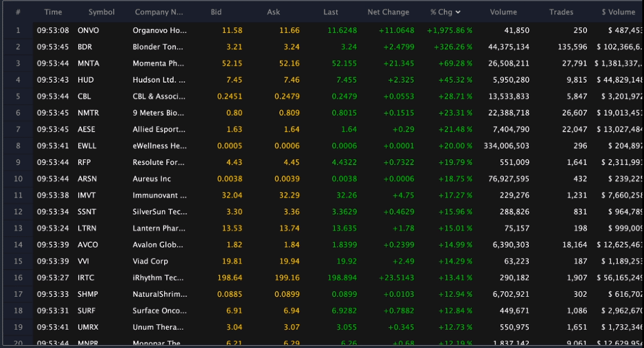Viewport: 644px width, 348px height.
Task: Select the IRTC symbol
Action: click(86, 277)
